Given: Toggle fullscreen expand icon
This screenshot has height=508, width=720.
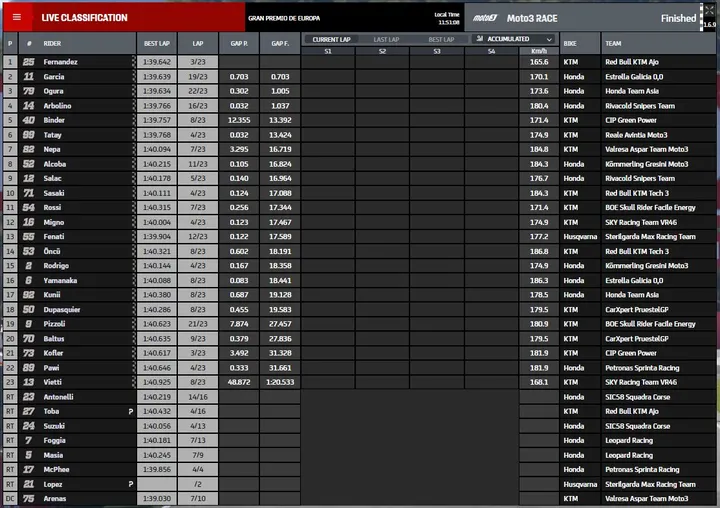Looking at the screenshot, I should point(709,11).
